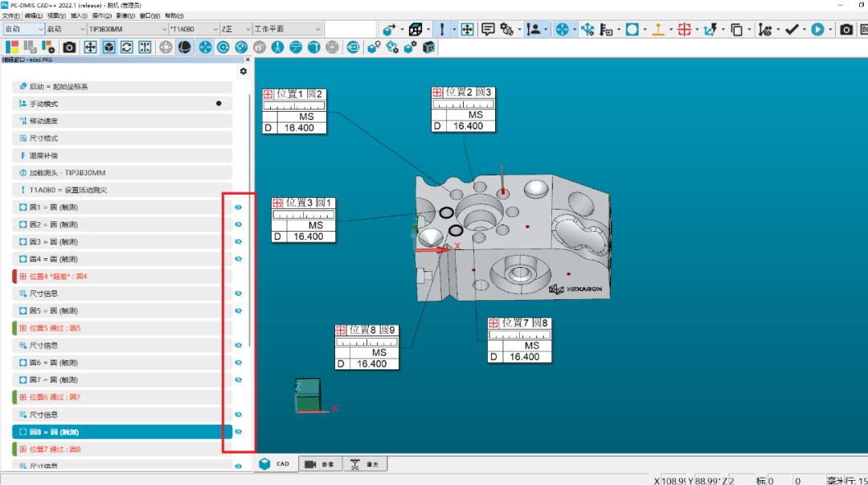Click the alignment axes with lightning icon
This screenshot has width=868, height=485.
710,30
